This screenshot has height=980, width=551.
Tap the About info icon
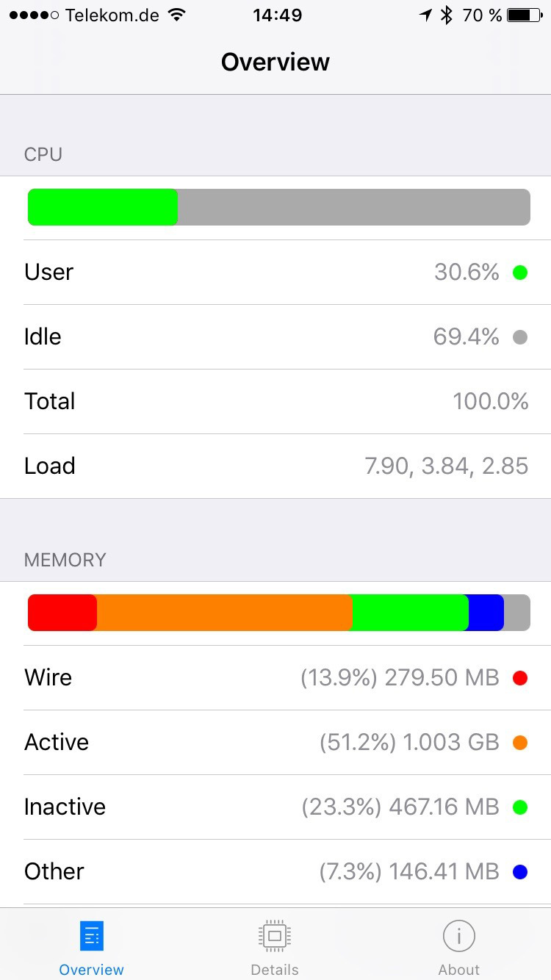458,936
